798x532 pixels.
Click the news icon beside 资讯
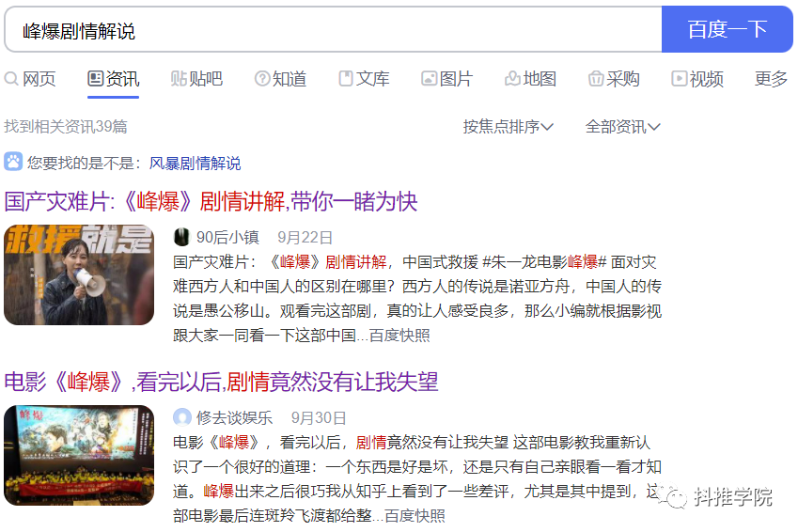point(95,78)
